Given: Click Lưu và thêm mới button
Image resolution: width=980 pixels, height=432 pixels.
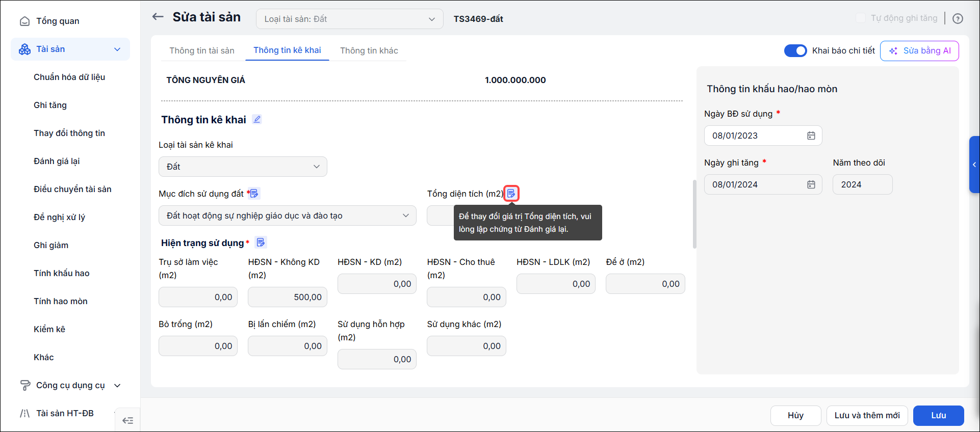Looking at the screenshot, I should tap(867, 416).
